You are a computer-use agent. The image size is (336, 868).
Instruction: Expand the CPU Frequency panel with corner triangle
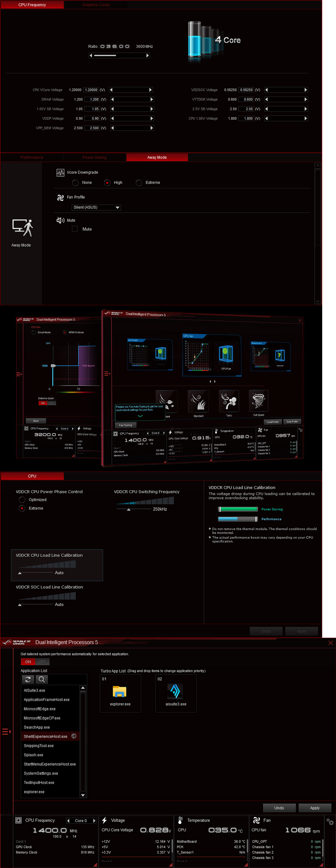click(95, 864)
